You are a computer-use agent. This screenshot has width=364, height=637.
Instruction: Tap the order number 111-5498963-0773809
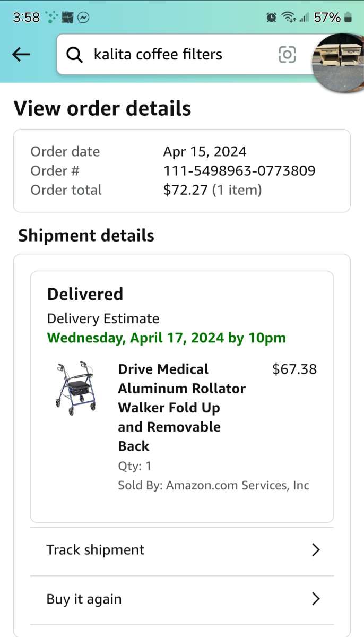point(239,170)
